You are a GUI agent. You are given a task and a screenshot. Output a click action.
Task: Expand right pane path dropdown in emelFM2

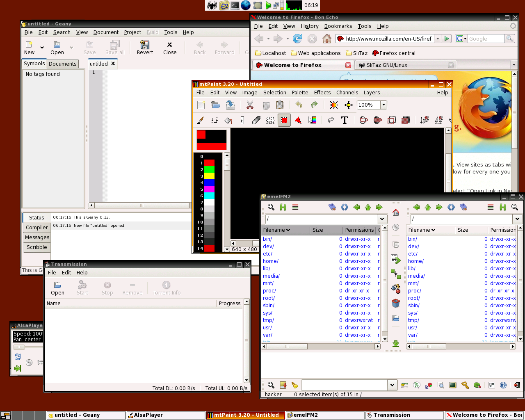click(517, 219)
